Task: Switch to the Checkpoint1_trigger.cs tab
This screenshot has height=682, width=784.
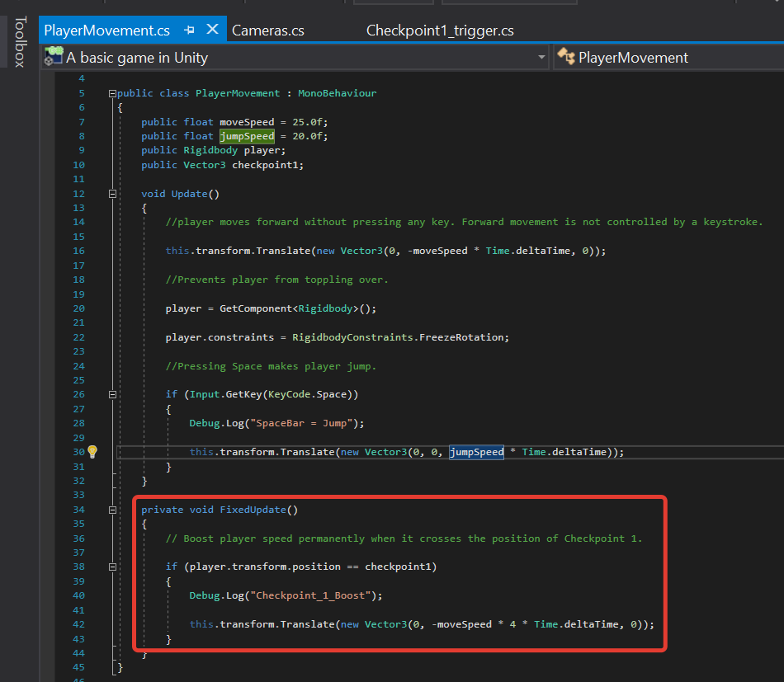Action: pyautogui.click(x=440, y=31)
